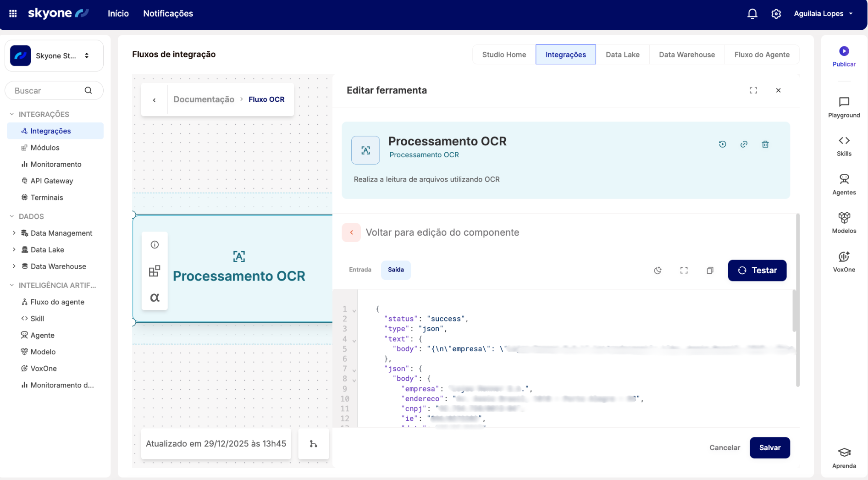The image size is (868, 480).
Task: Expand the editor panel to fullscreen
Action: (753, 90)
